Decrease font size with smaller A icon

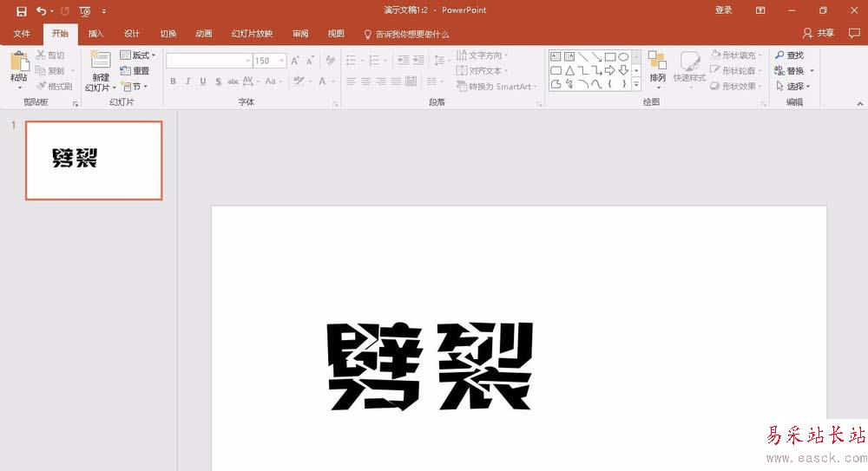click(310, 61)
